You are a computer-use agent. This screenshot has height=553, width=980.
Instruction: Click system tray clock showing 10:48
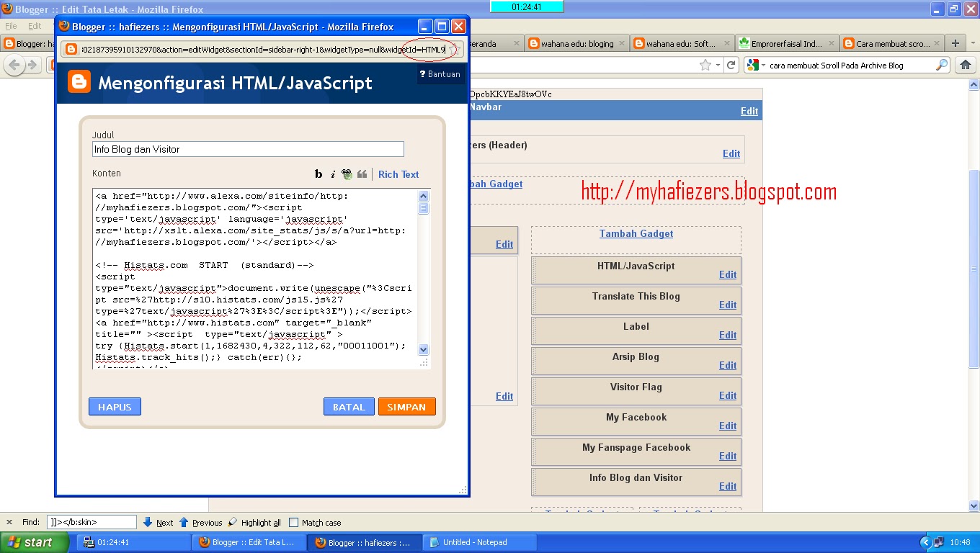(961, 542)
